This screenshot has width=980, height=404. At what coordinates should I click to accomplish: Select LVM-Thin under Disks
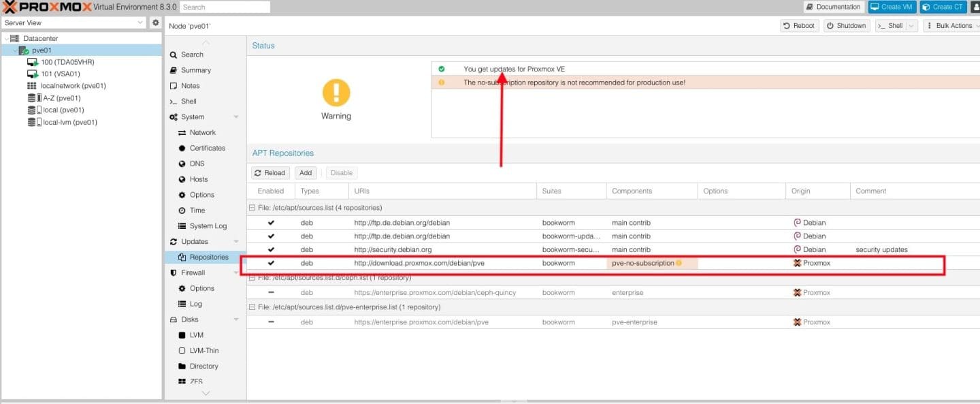204,351
